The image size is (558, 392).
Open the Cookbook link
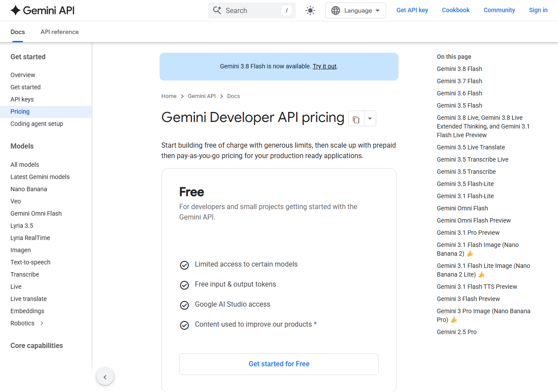[x=456, y=10]
